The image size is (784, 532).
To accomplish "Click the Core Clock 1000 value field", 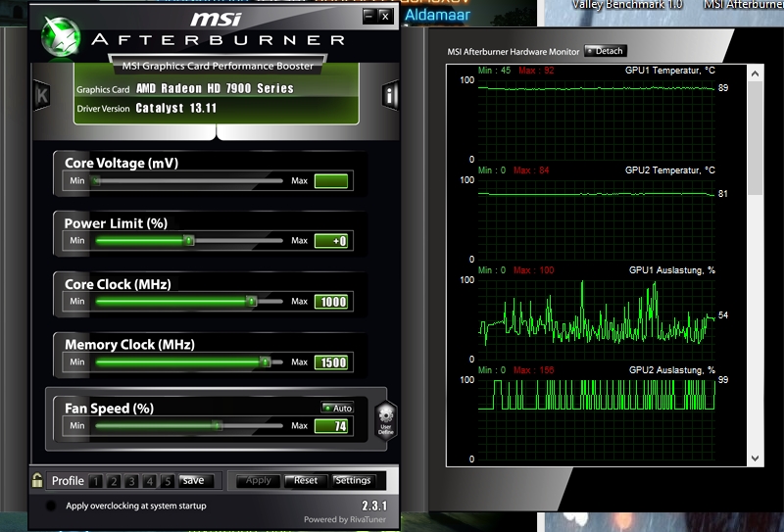I will click(331, 302).
